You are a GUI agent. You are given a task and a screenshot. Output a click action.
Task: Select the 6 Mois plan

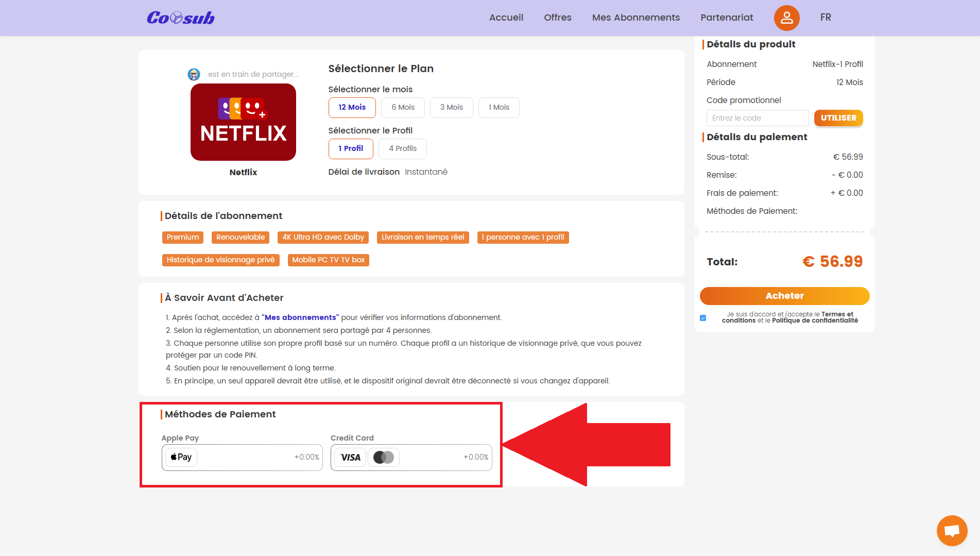click(403, 107)
